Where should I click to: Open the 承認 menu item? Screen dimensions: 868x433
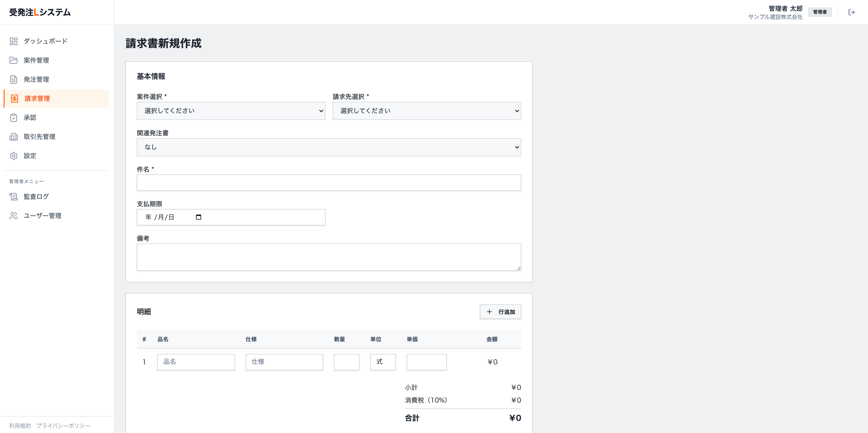56,118
